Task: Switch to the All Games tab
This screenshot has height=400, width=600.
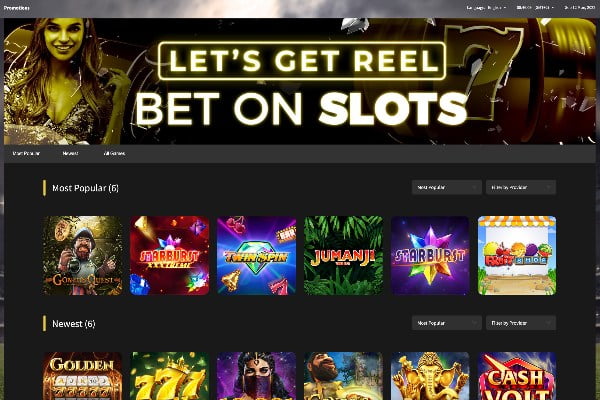Action: (x=114, y=153)
